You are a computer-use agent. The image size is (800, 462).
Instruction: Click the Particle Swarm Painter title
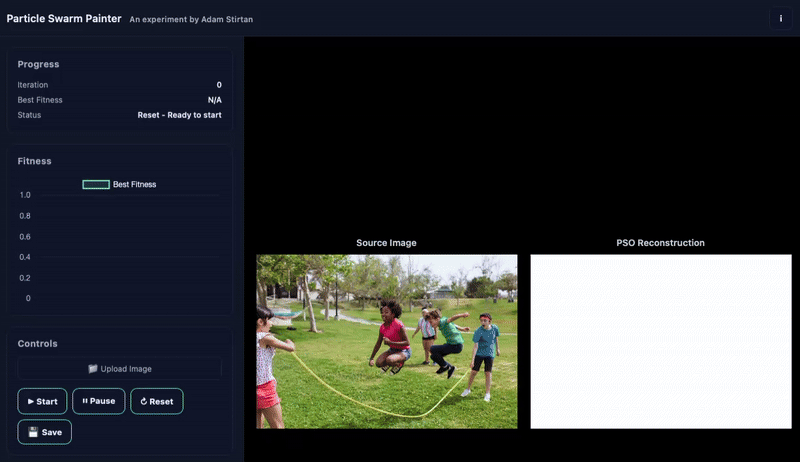tap(64, 18)
